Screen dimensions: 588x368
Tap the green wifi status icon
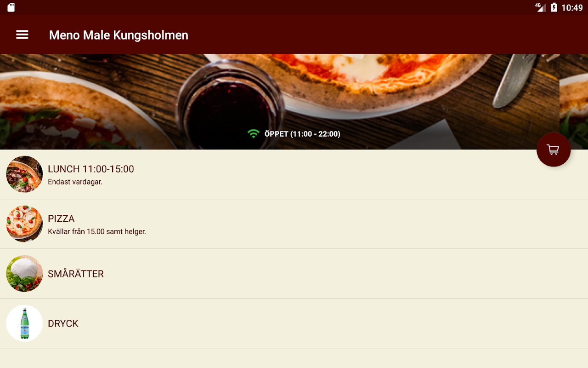(253, 134)
